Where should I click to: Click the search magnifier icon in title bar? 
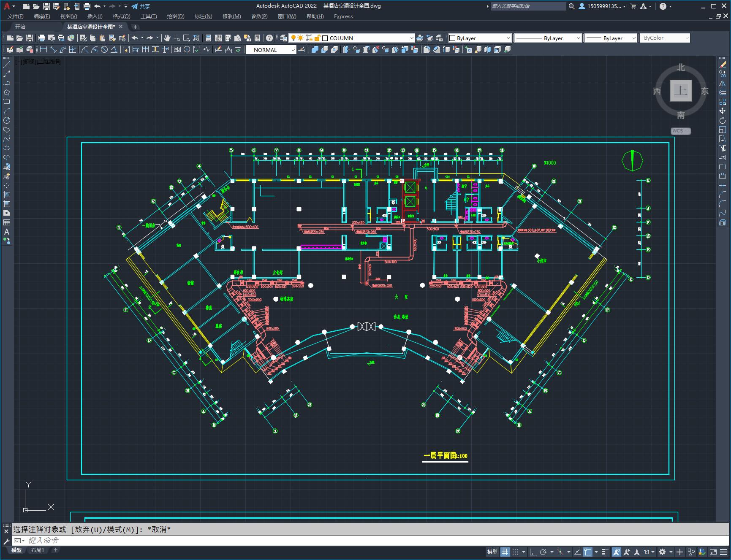tap(571, 6)
